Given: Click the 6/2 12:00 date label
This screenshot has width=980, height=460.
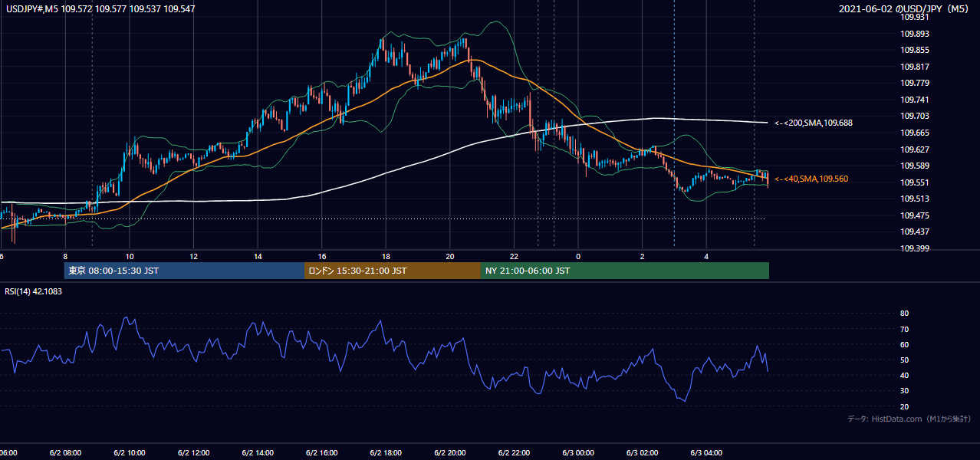Looking at the screenshot, I should click(194, 452).
